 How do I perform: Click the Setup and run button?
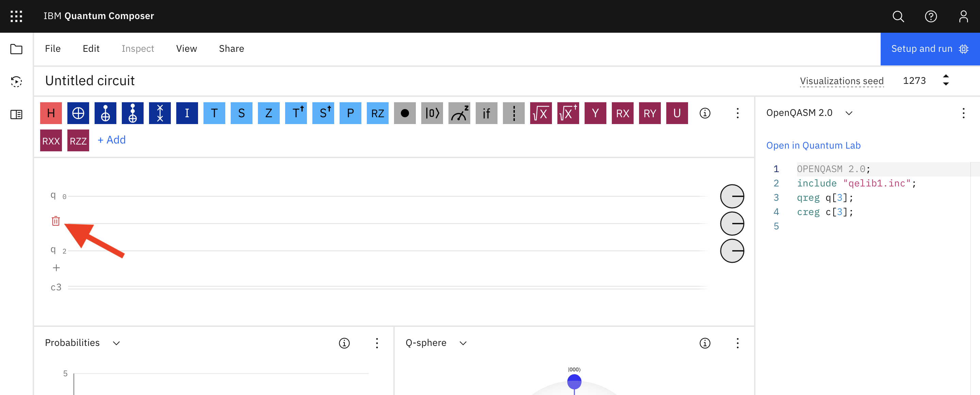[x=929, y=49]
